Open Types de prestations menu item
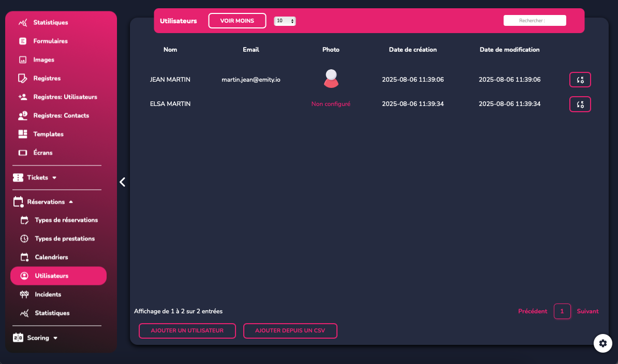 click(64, 239)
